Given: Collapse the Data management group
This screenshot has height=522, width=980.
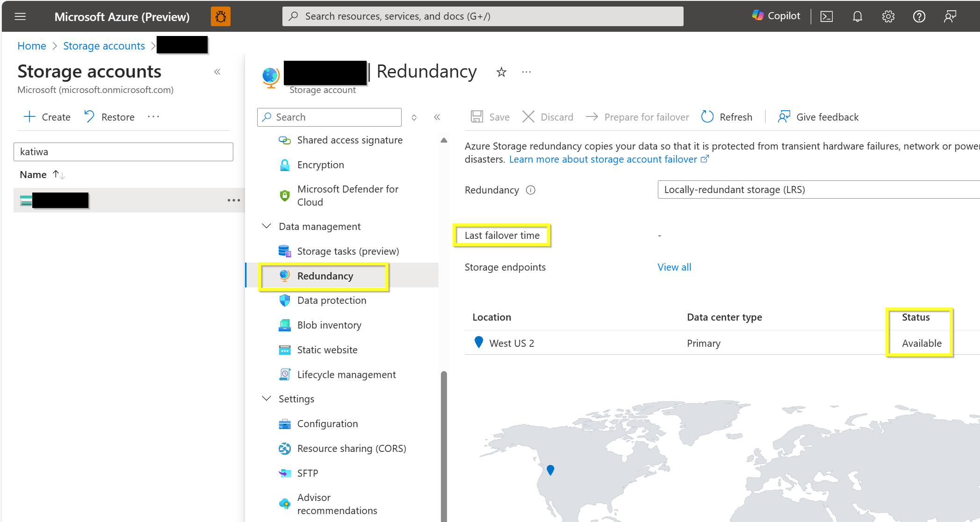Looking at the screenshot, I should [267, 227].
